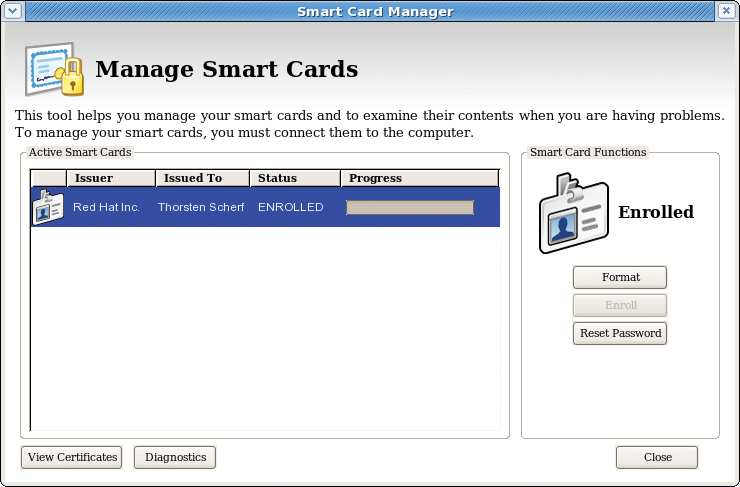Click the Active Smart Cards group label
The height and width of the screenshot is (487, 740).
pyautogui.click(x=80, y=152)
